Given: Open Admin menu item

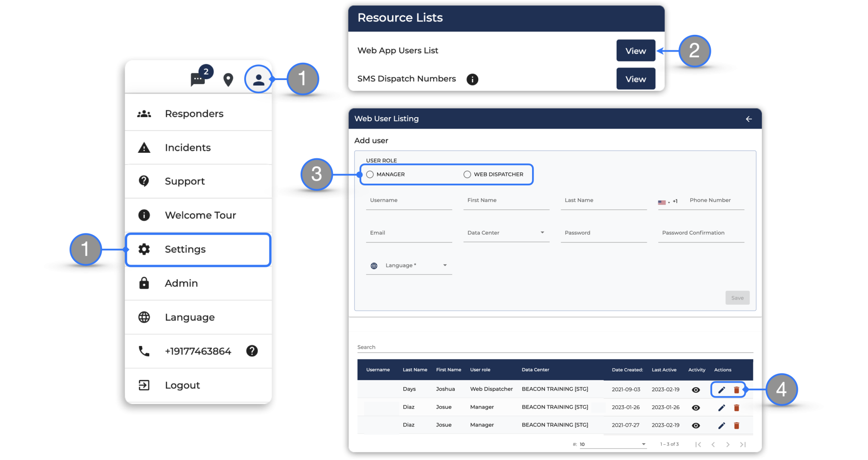Looking at the screenshot, I should coord(198,284).
